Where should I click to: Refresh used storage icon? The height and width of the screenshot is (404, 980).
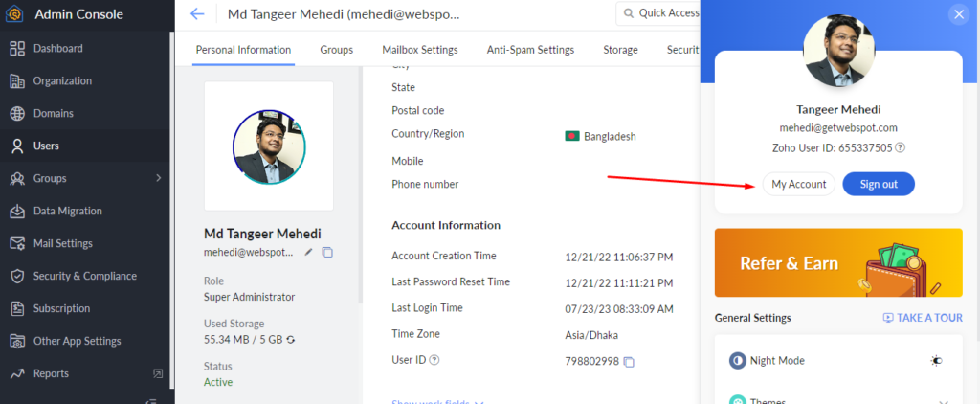291,340
